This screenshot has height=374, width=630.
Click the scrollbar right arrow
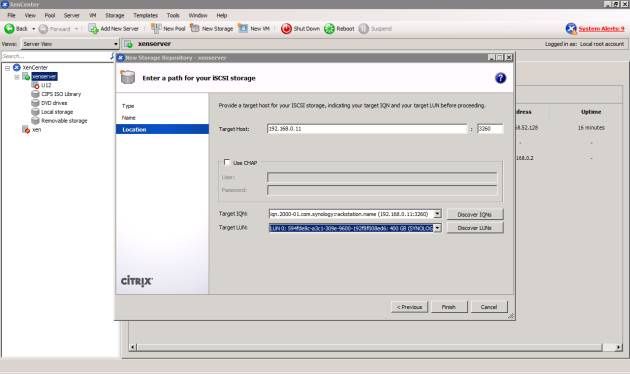[x=618, y=347]
